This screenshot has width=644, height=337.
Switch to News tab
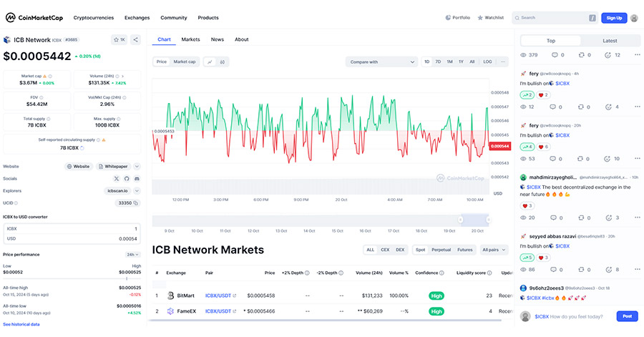[x=218, y=39]
